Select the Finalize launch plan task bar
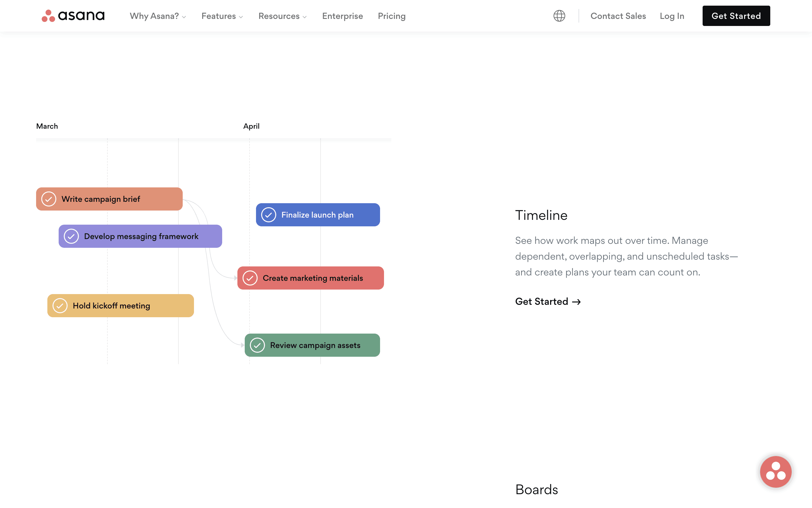812x508 pixels. 318,215
